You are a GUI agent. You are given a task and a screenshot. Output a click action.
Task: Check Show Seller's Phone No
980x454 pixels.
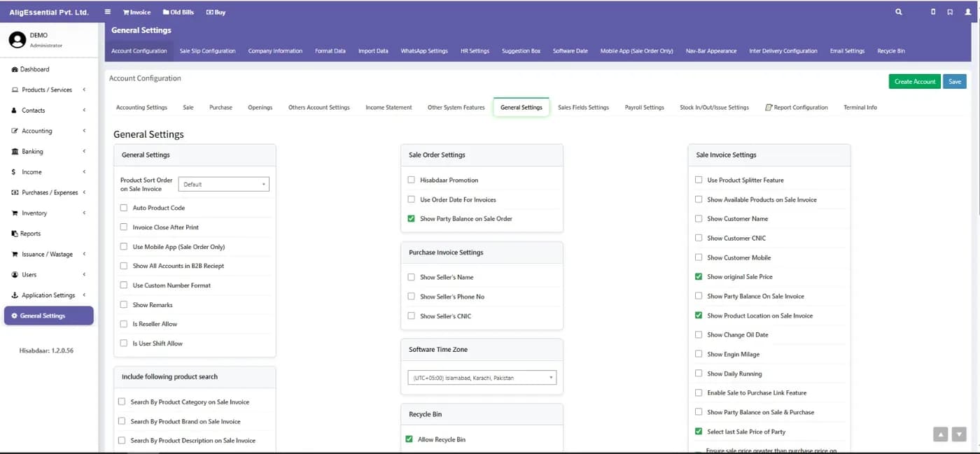pos(412,297)
